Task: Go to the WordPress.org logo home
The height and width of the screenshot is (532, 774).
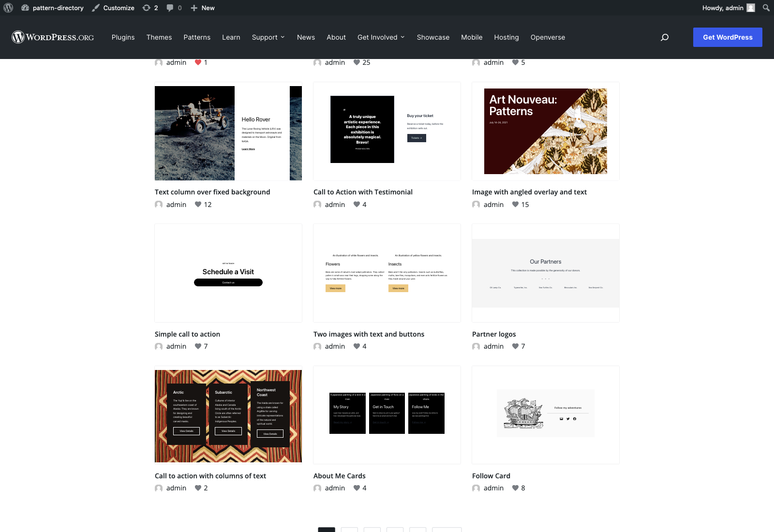Action: click(x=53, y=37)
